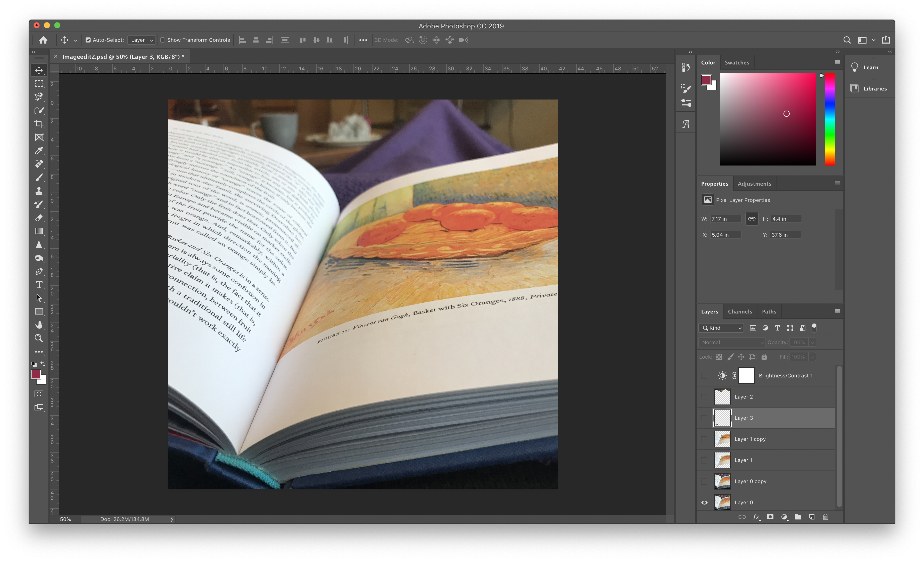Select the Eyedropper tool
This screenshot has height=562, width=924.
pyautogui.click(x=39, y=151)
